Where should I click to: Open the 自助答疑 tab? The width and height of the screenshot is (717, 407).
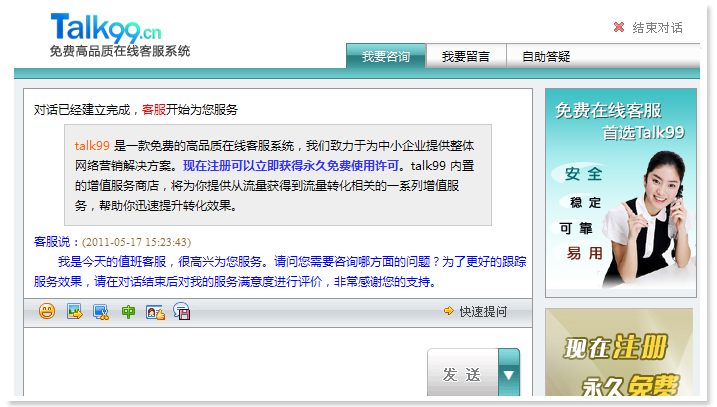pyautogui.click(x=546, y=56)
